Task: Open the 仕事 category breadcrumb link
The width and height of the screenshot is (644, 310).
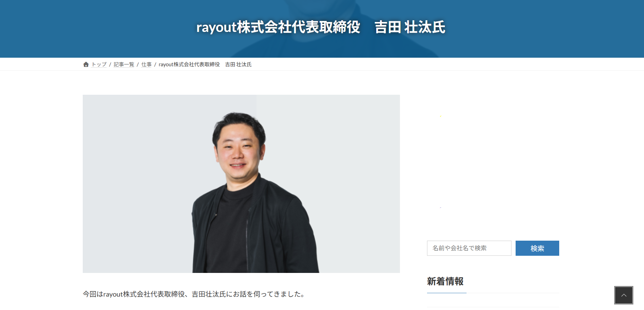Action: [147, 65]
